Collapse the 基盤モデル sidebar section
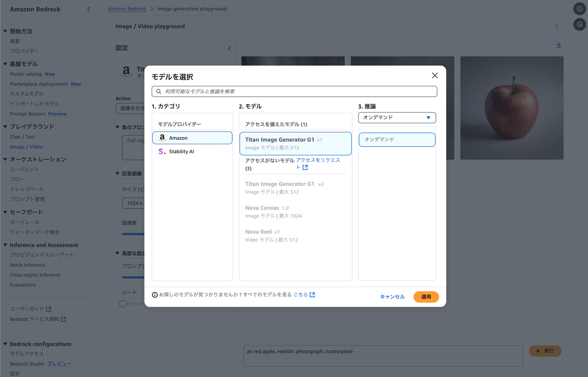588x377 pixels. (5, 64)
